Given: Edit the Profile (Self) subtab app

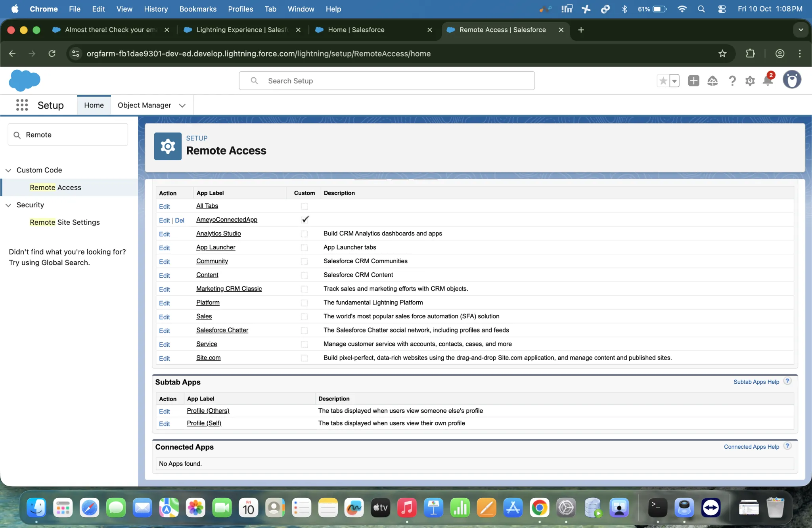Looking at the screenshot, I should click(x=165, y=424).
